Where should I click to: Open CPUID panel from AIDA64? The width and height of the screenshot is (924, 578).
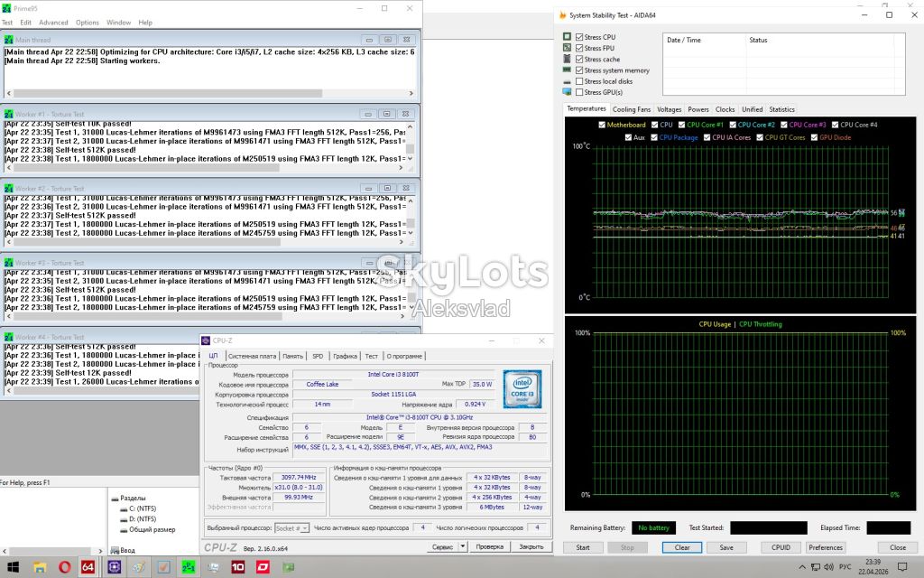781,547
